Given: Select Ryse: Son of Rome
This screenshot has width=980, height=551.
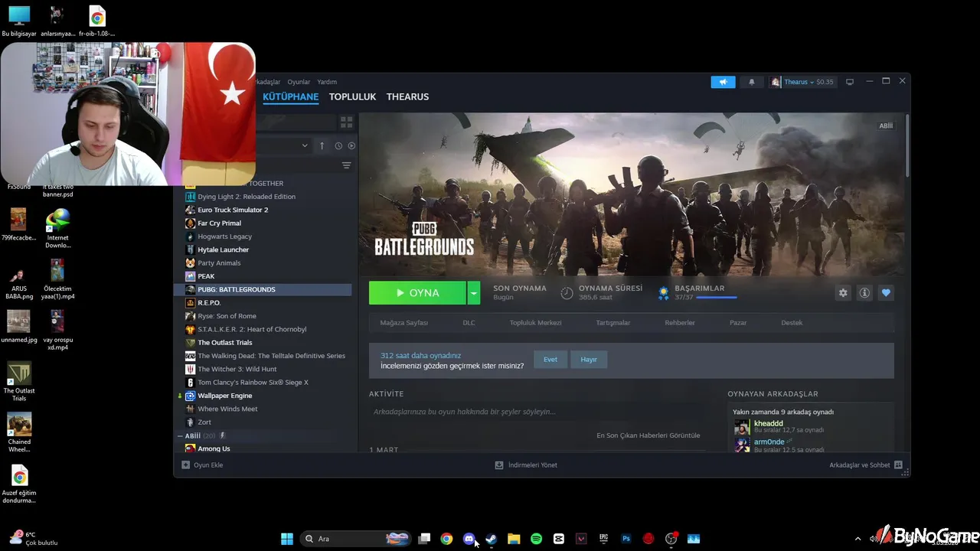Looking at the screenshot, I should point(227,316).
